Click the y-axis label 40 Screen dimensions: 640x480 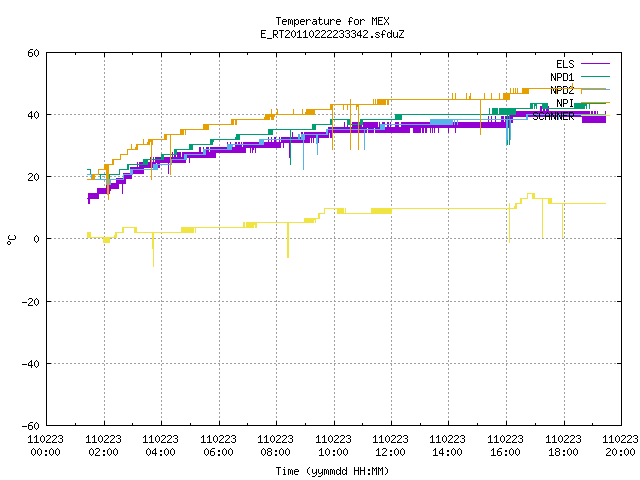pyautogui.click(x=33, y=116)
